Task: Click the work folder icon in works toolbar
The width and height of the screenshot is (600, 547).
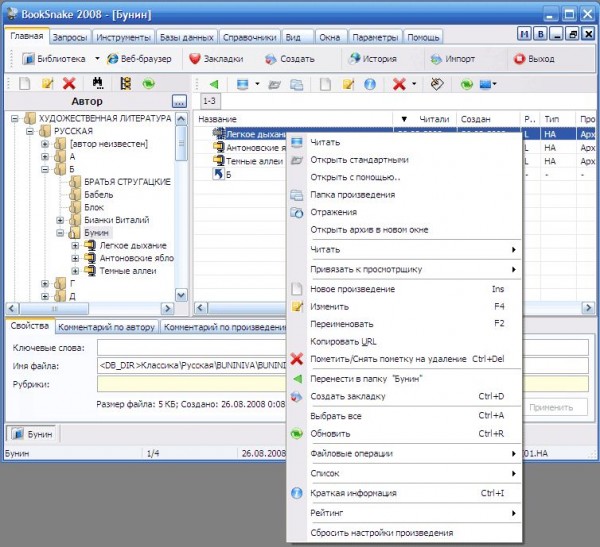Action: click(x=297, y=85)
